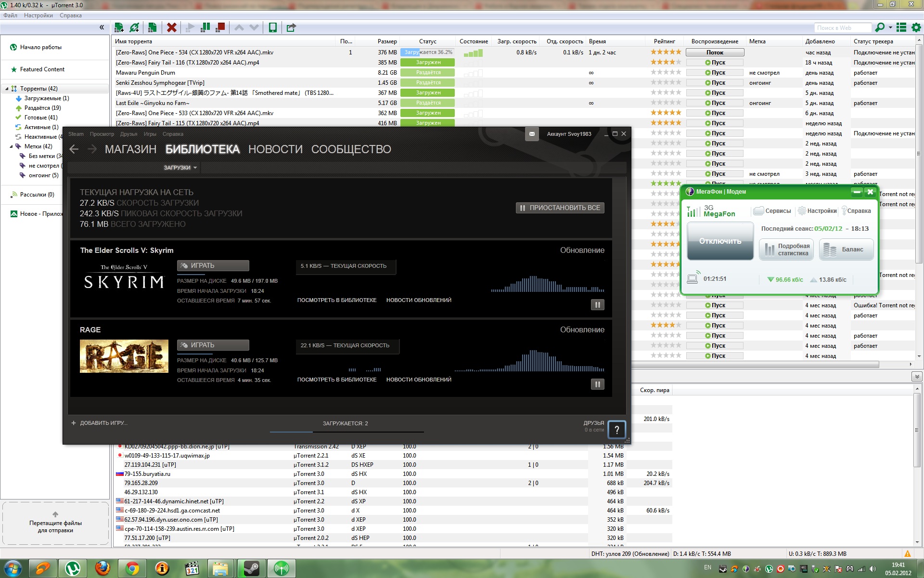Collapse the uTorrent sidebar with double chevron
924x578 pixels.
tap(102, 27)
